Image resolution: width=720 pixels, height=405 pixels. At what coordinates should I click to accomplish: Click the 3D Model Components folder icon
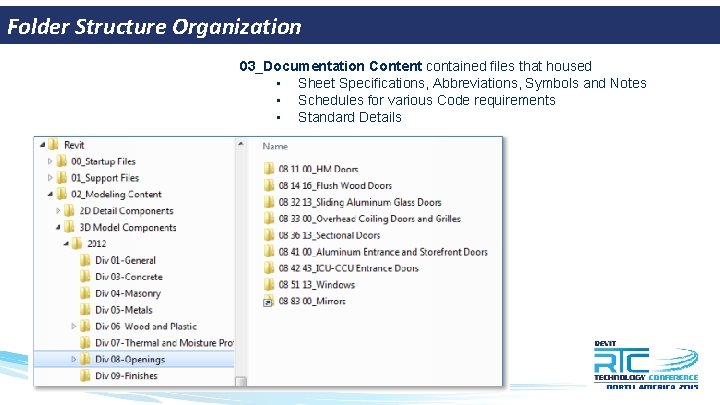(x=69, y=227)
